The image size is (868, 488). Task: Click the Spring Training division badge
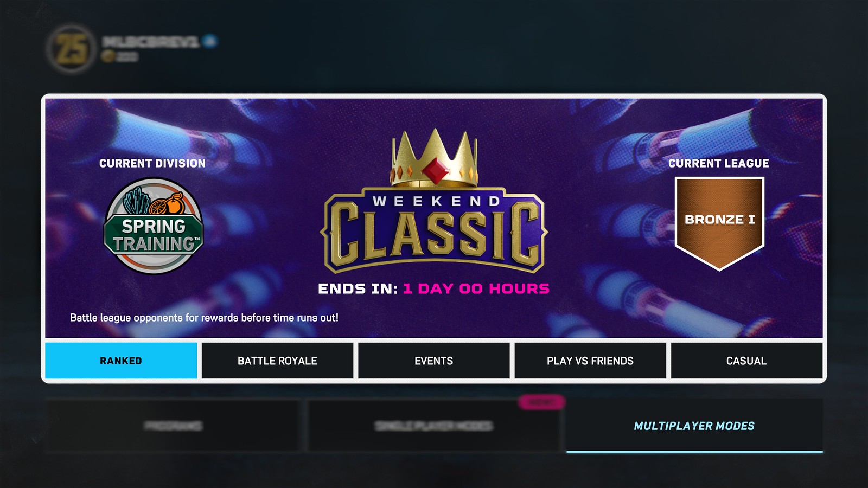(154, 226)
